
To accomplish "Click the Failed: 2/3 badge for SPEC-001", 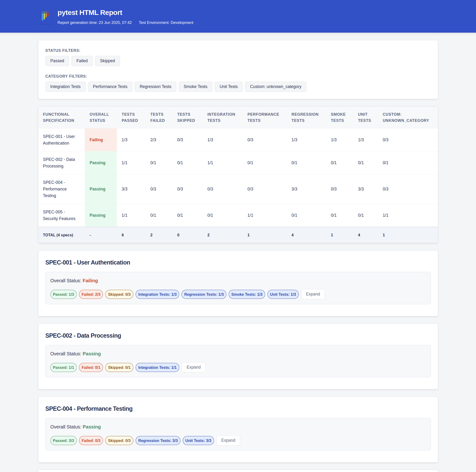I will coord(91,294).
